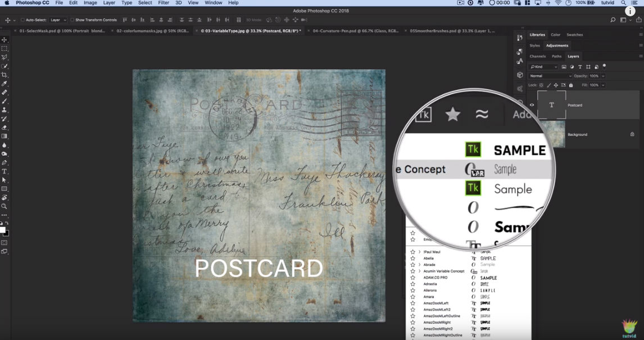Viewport: 644px width, 340px height.
Task: Open the Move tool preset picker arrow
Action: pyautogui.click(x=15, y=20)
